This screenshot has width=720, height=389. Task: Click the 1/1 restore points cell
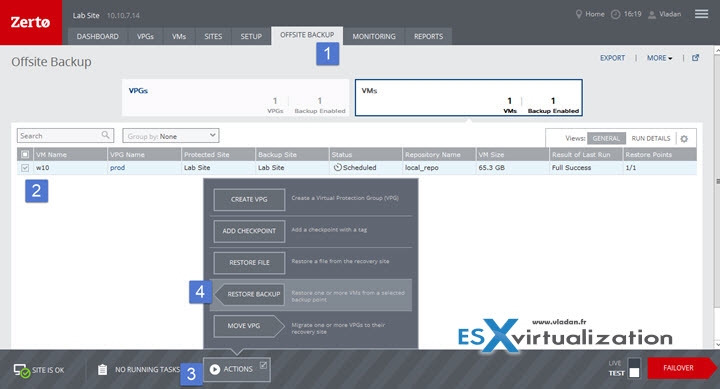click(660, 168)
